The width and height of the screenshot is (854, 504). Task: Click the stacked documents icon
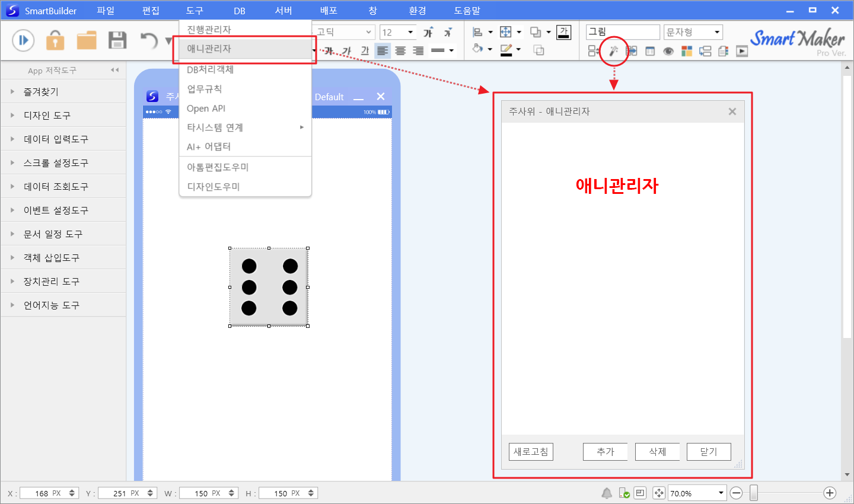click(723, 51)
